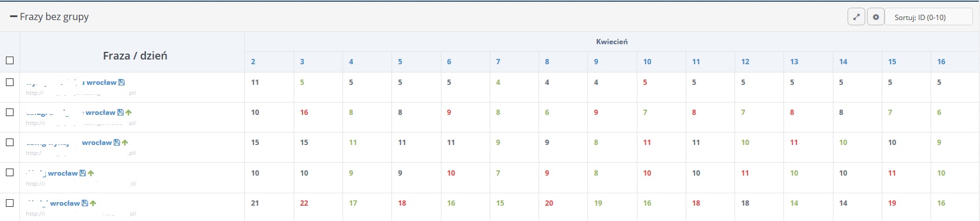Collapse the 'Frazy bez grupy' section
This screenshot has width=980, height=221.
[14, 17]
